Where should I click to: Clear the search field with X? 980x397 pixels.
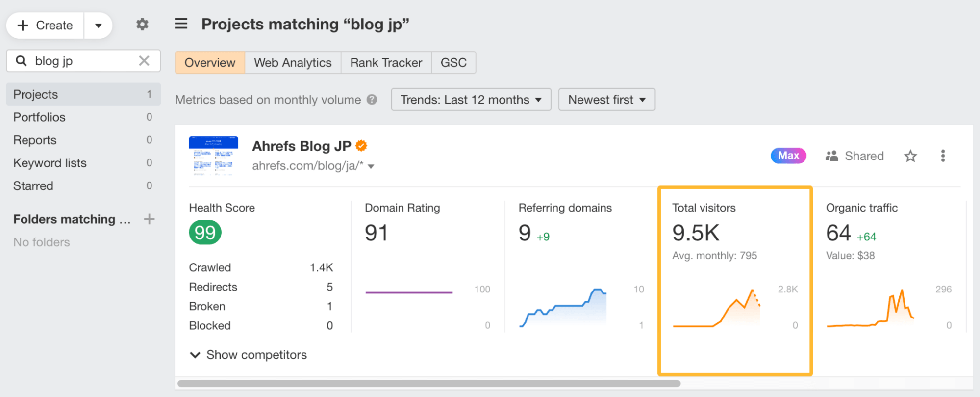coord(144,61)
